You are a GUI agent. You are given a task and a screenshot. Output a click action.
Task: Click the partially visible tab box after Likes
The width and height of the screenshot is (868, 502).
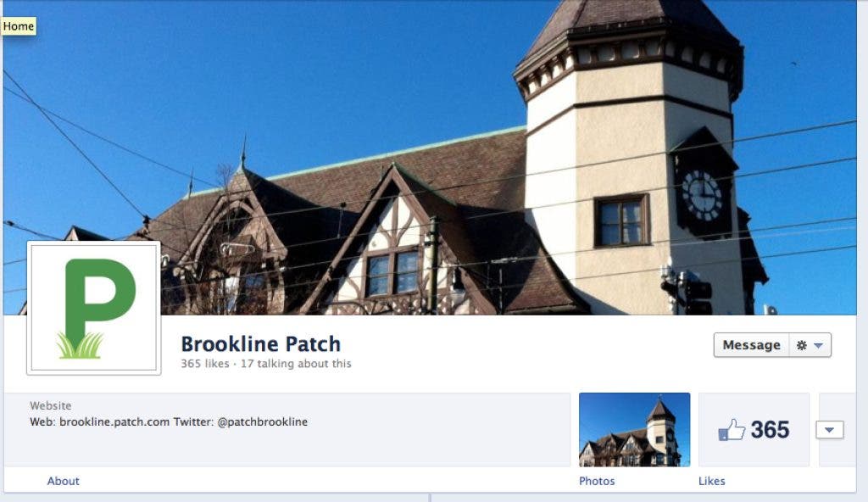837,429
